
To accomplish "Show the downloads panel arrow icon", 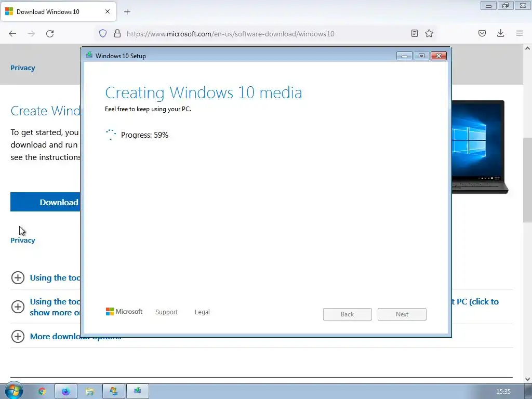I will [x=500, y=33].
